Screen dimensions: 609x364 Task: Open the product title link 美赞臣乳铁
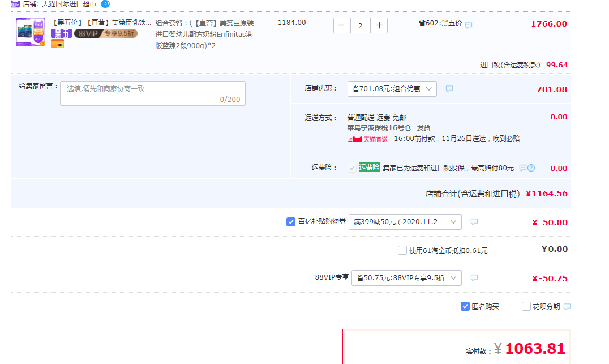101,23
